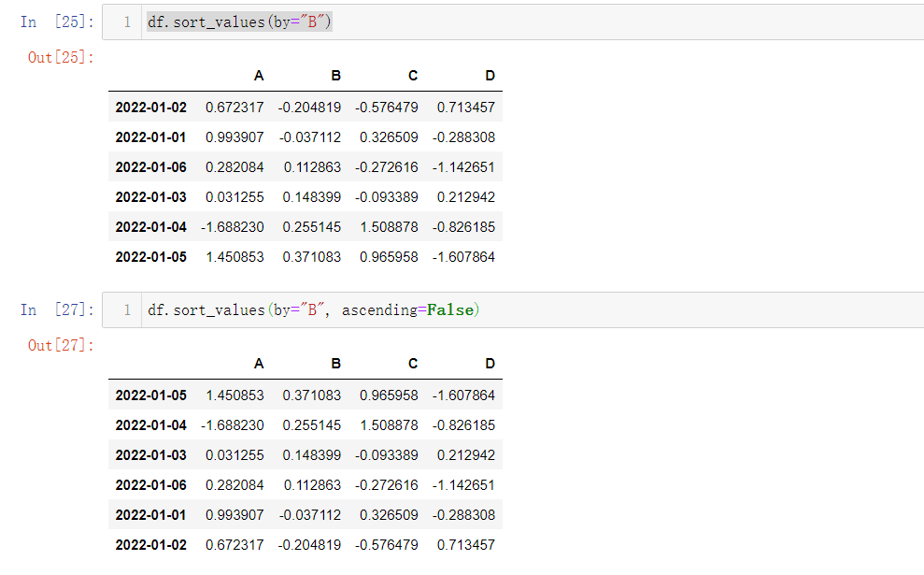924x575 pixels.
Task: Click the False keyword in cell 27 code
Action: point(450,309)
